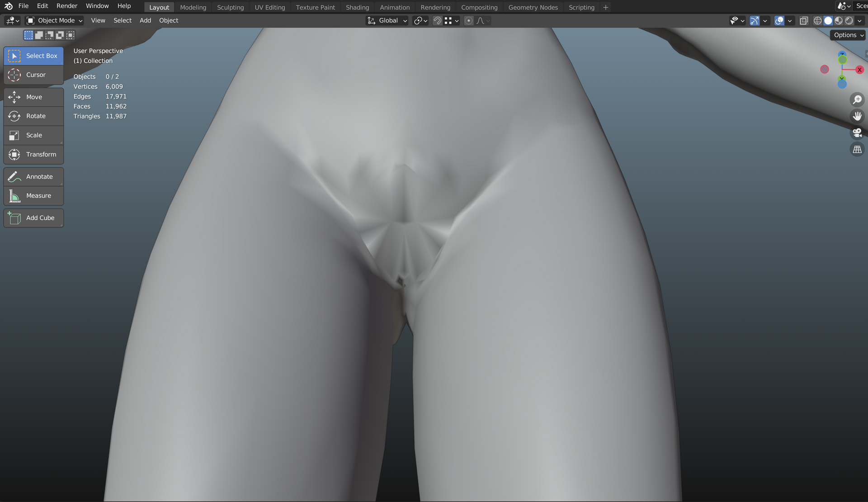868x502 pixels.
Task: Click the zoom in/out viewport icon
Action: point(857,99)
